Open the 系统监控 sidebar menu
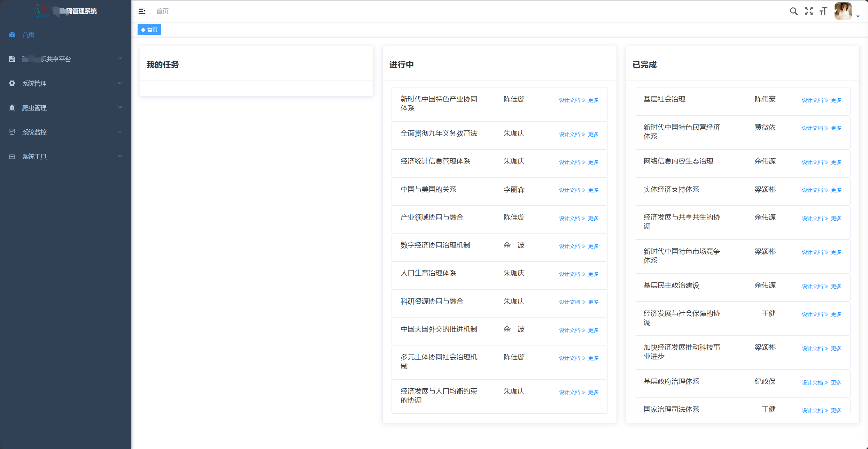Viewport: 868px width, 449px height. pyautogui.click(x=65, y=132)
